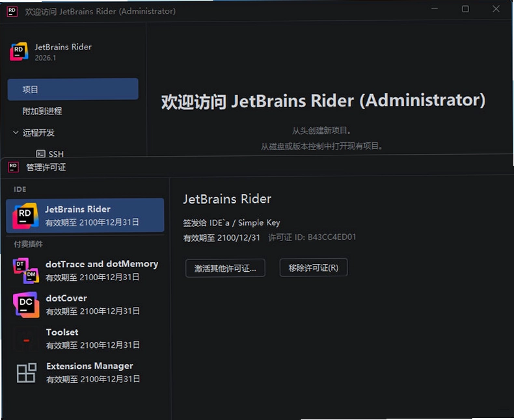Click the 有效期至 2100/12/31 text
This screenshot has height=420, width=514.
click(x=222, y=238)
